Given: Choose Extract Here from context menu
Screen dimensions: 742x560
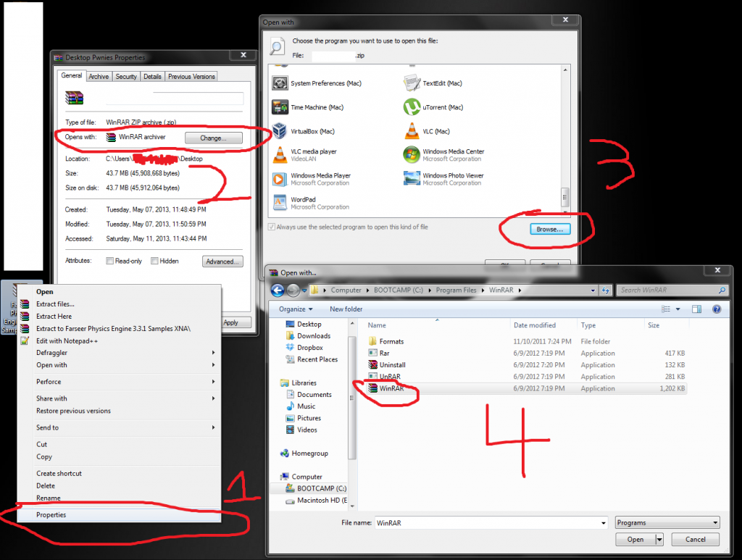Looking at the screenshot, I should click(120, 317).
